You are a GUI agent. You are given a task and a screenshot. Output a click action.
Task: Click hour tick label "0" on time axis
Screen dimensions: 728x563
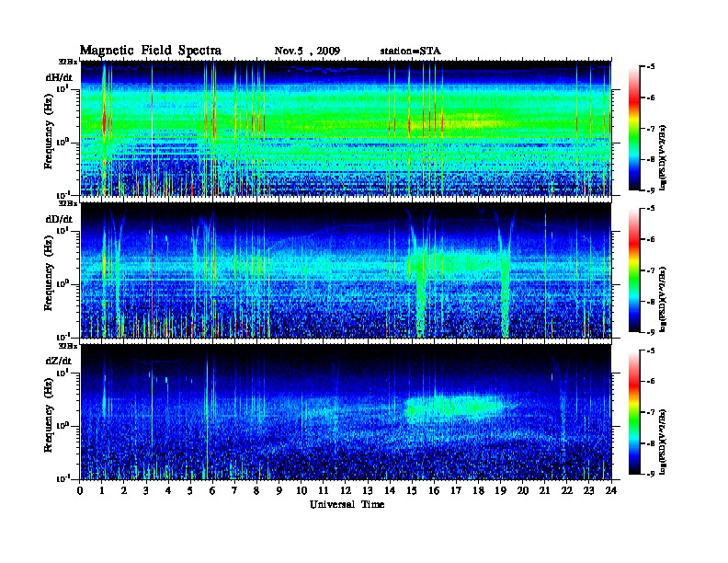point(80,490)
